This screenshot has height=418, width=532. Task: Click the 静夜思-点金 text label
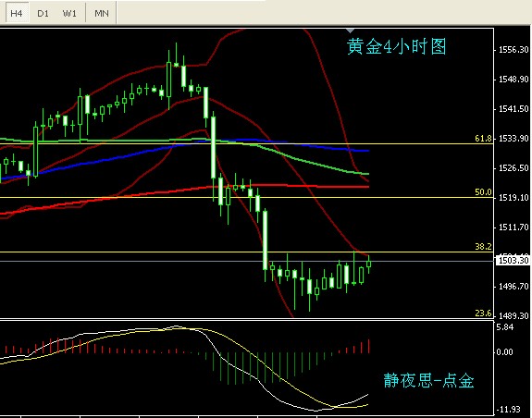(428, 380)
